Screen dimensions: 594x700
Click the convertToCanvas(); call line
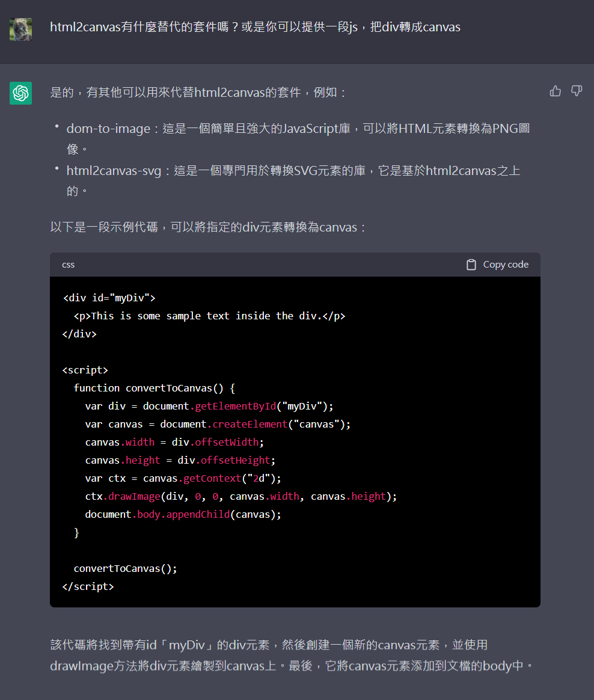coord(126,569)
